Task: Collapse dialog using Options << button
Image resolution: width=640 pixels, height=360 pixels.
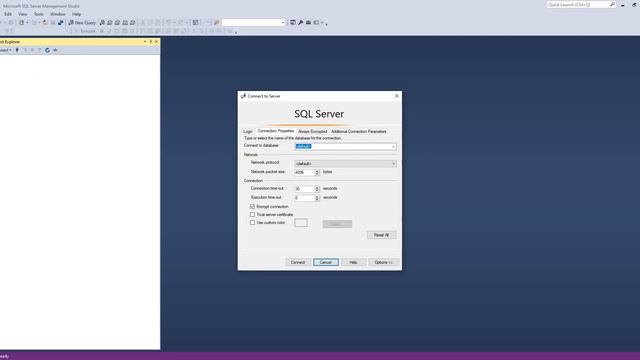Action: click(x=383, y=262)
